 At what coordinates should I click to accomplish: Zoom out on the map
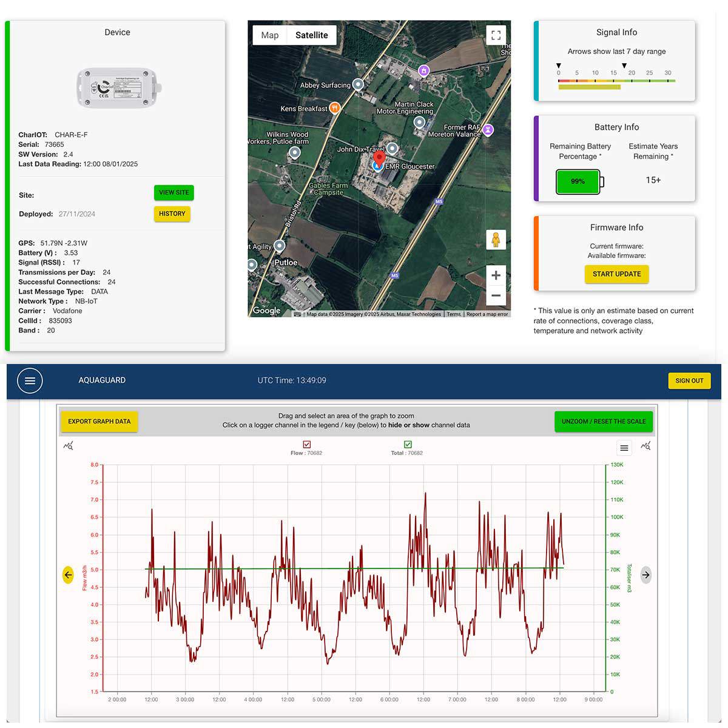click(496, 295)
